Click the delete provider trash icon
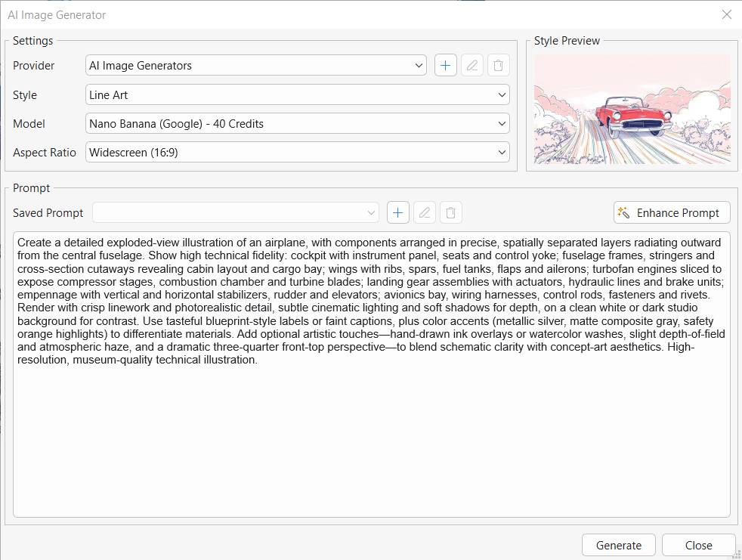The width and height of the screenshot is (742, 560). coord(498,66)
